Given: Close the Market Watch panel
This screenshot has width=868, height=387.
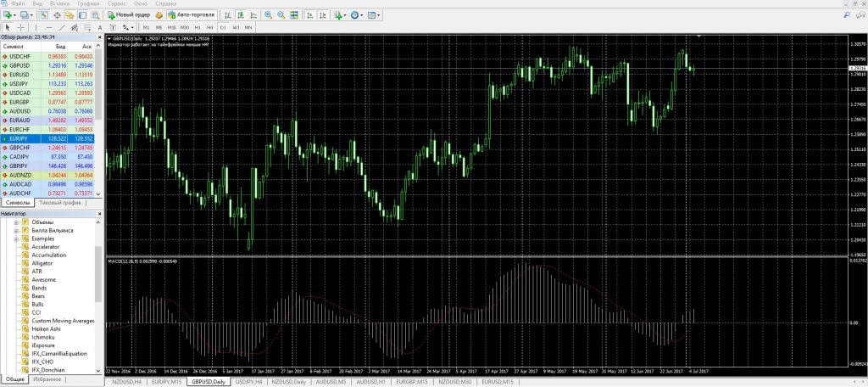Looking at the screenshot, I should [100, 37].
